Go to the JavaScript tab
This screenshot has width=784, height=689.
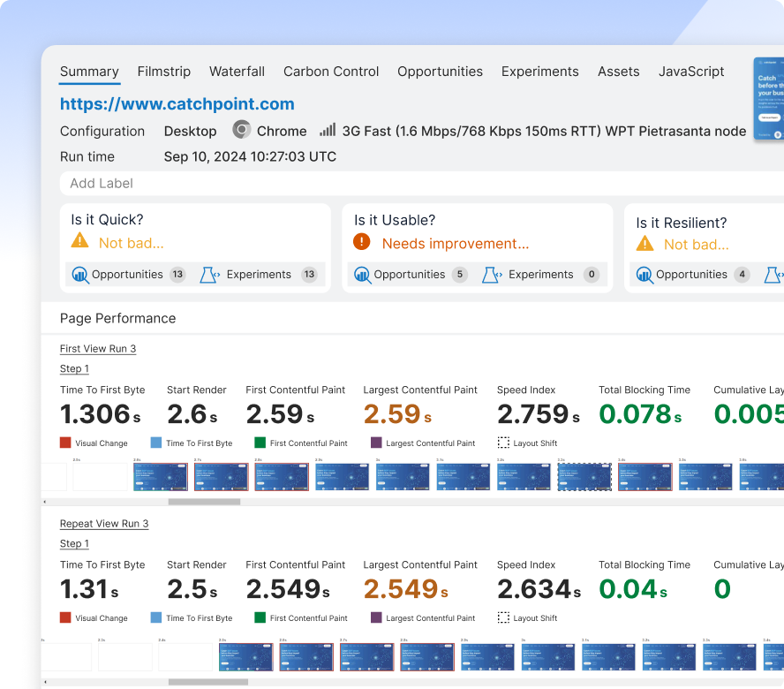pos(691,72)
